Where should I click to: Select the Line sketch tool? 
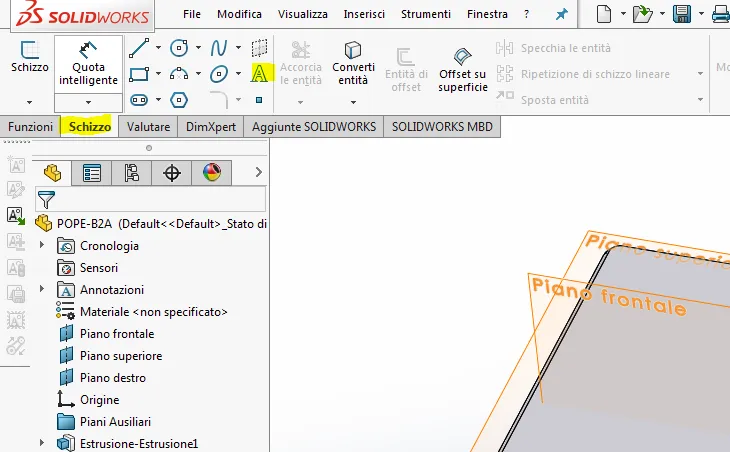click(139, 48)
